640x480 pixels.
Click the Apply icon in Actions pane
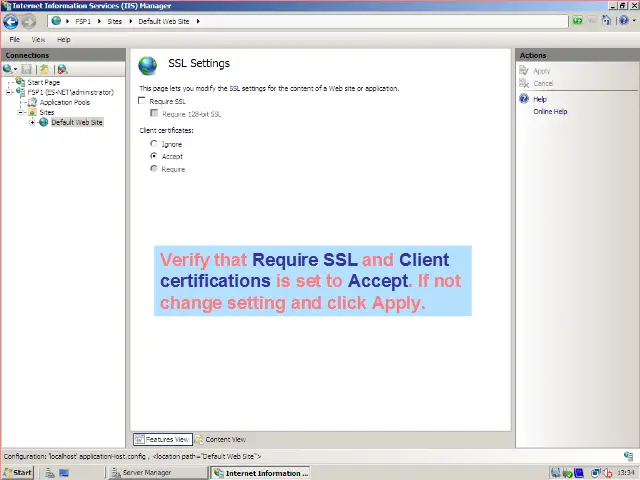pyautogui.click(x=524, y=71)
